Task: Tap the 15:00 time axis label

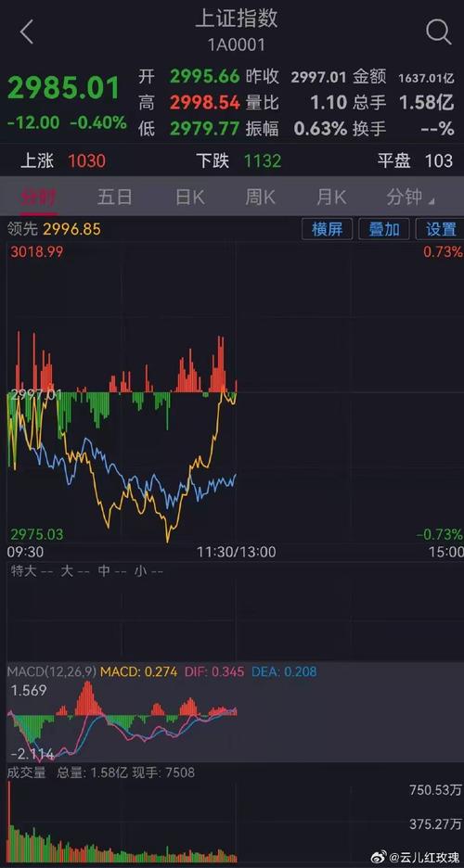Action: click(x=447, y=552)
